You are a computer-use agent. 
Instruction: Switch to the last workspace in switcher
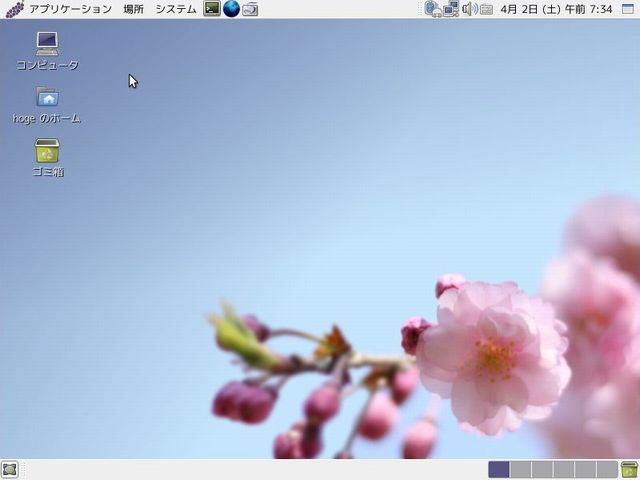(x=607, y=469)
